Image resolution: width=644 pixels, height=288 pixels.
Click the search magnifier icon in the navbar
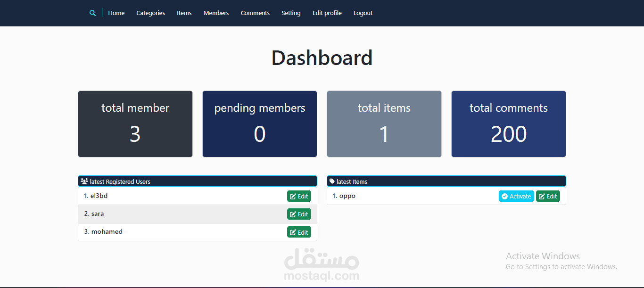(92, 13)
